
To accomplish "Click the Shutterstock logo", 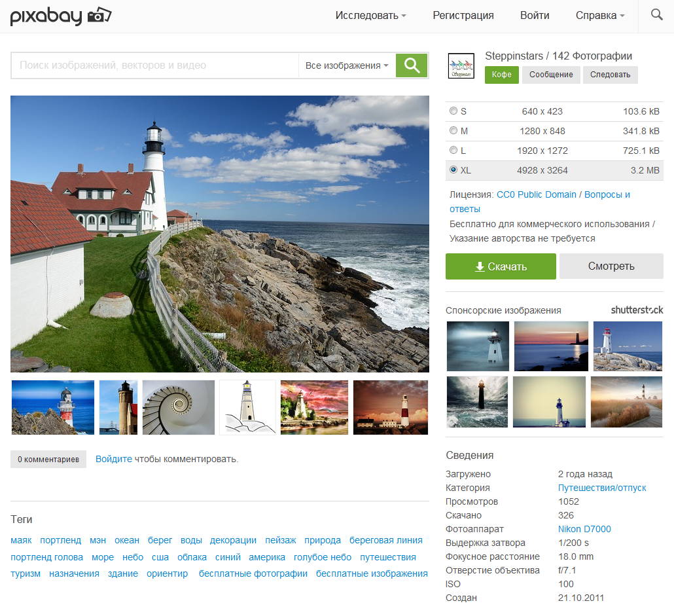I will pos(637,310).
